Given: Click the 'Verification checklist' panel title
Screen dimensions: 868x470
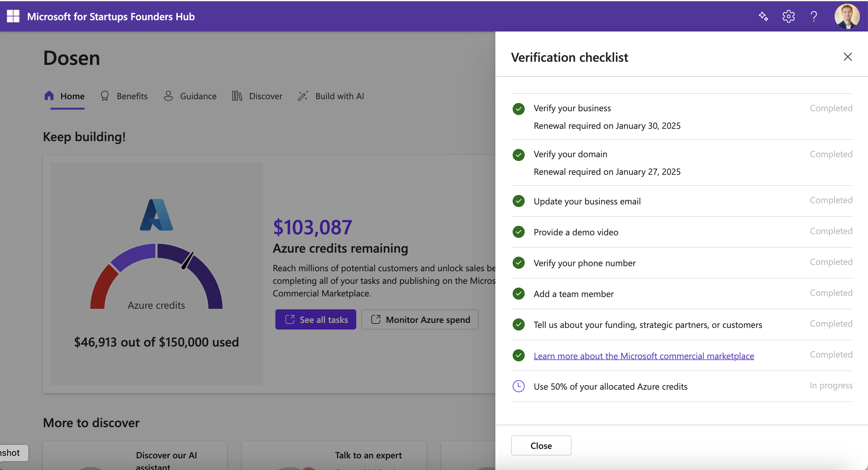Looking at the screenshot, I should [x=569, y=57].
